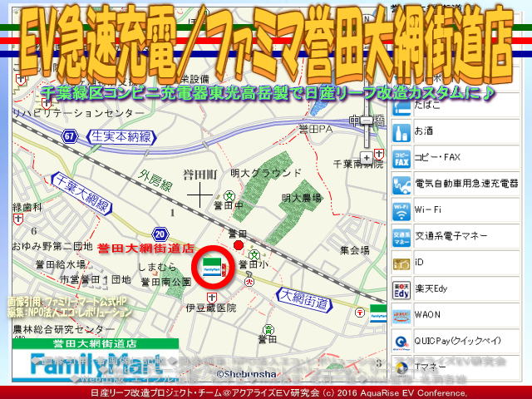Click the 誉田給水場 label
Image resolution: width=532 pixels, height=399 pixels.
click(x=61, y=264)
